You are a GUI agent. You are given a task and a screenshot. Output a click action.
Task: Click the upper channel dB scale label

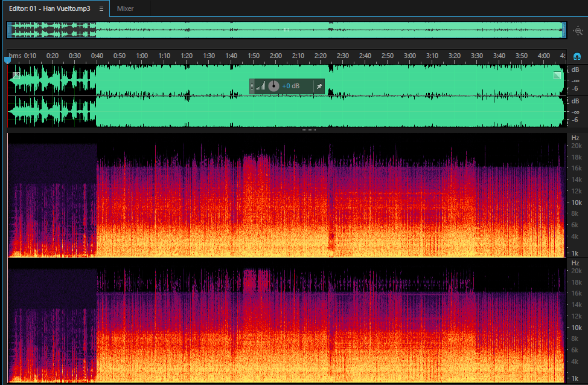(x=575, y=70)
